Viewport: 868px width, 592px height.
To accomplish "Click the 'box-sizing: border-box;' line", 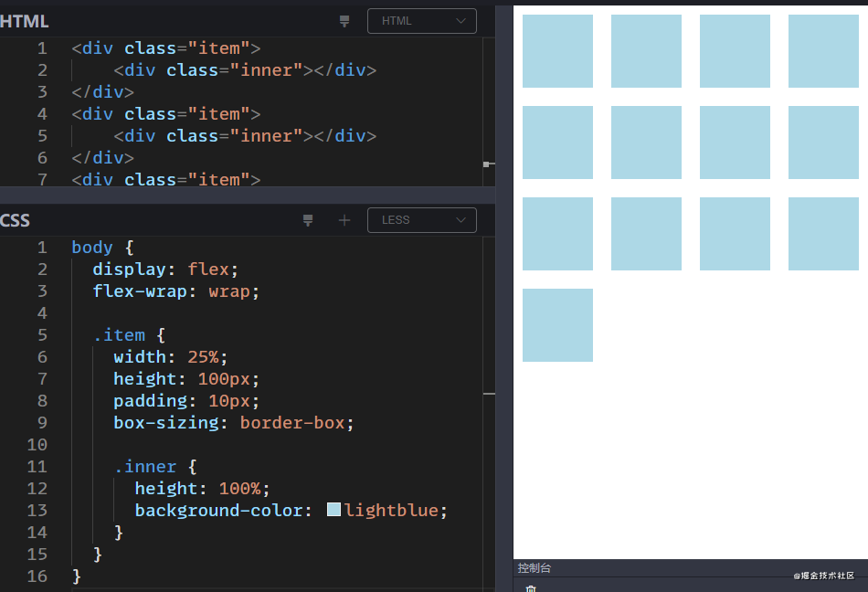I will (234, 423).
